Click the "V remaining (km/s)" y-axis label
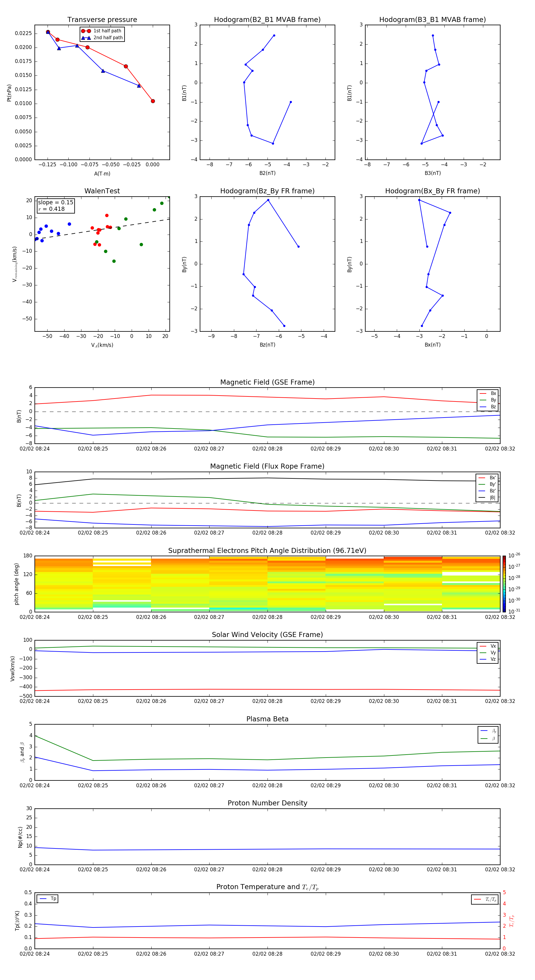This screenshot has width=535, height=980. coord(15,264)
